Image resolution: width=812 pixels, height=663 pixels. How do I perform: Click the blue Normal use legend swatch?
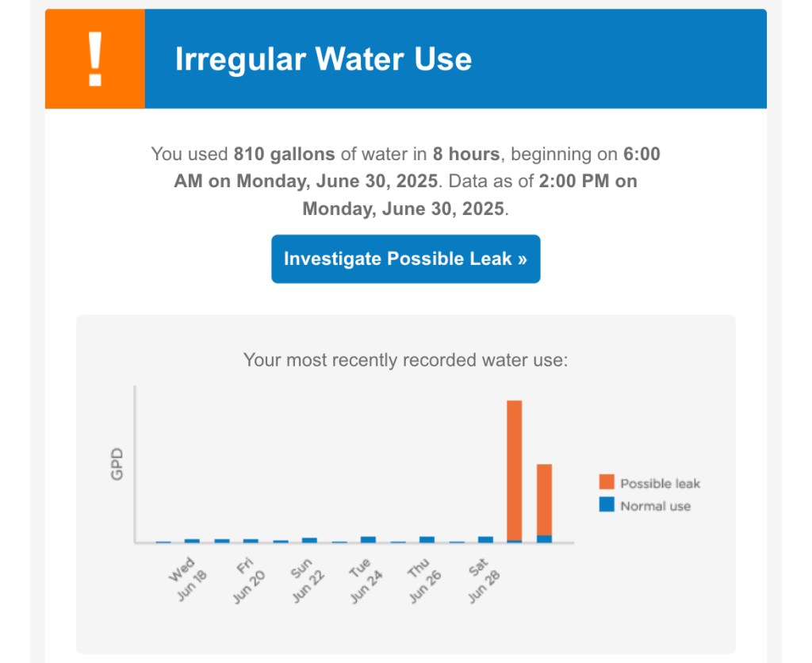pyautogui.click(x=607, y=504)
